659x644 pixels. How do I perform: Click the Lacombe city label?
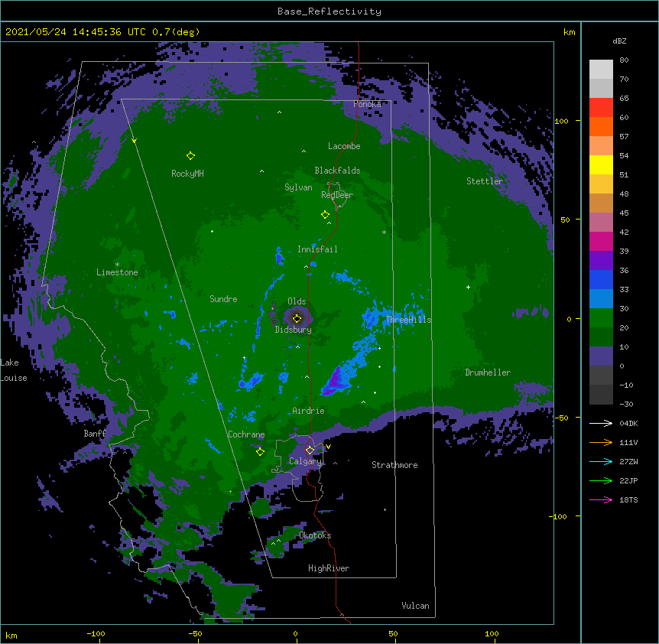(x=344, y=146)
